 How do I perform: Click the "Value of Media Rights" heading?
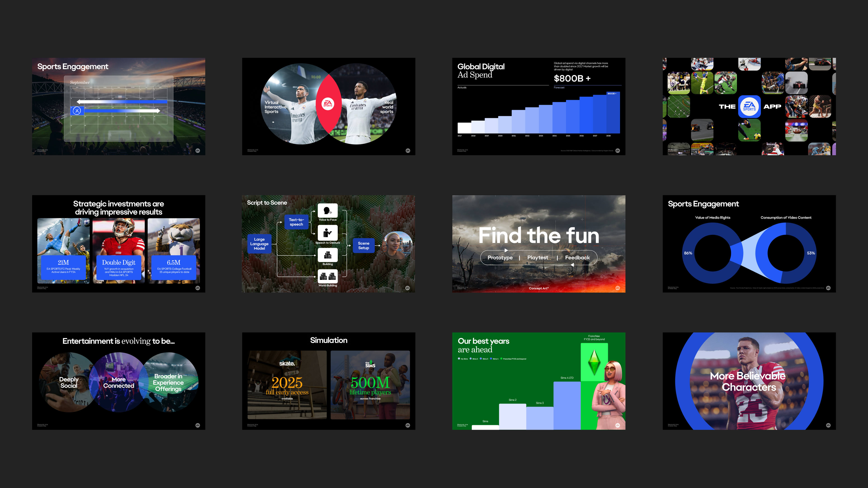pos(713,218)
